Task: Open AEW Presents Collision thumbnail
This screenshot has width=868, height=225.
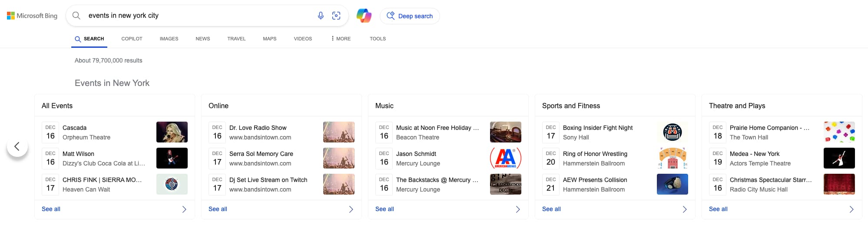Action: click(673, 184)
